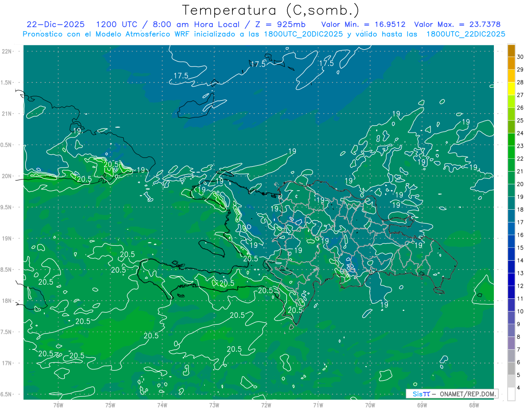
Task: Click the '28' color bar label
Action: tap(520, 82)
